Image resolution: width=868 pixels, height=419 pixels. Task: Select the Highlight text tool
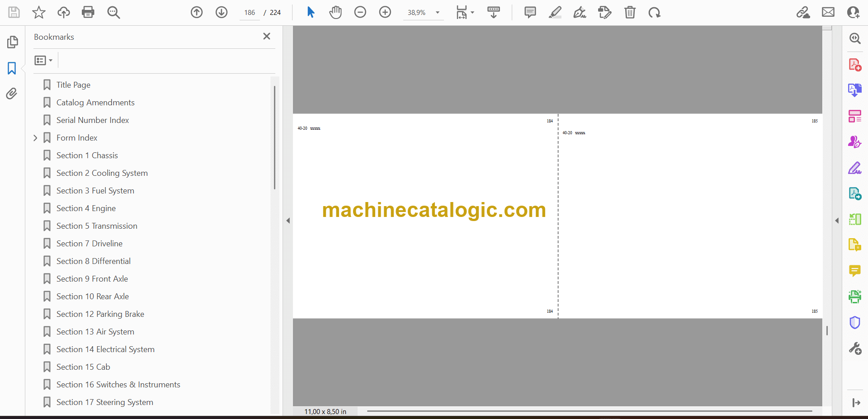point(555,12)
